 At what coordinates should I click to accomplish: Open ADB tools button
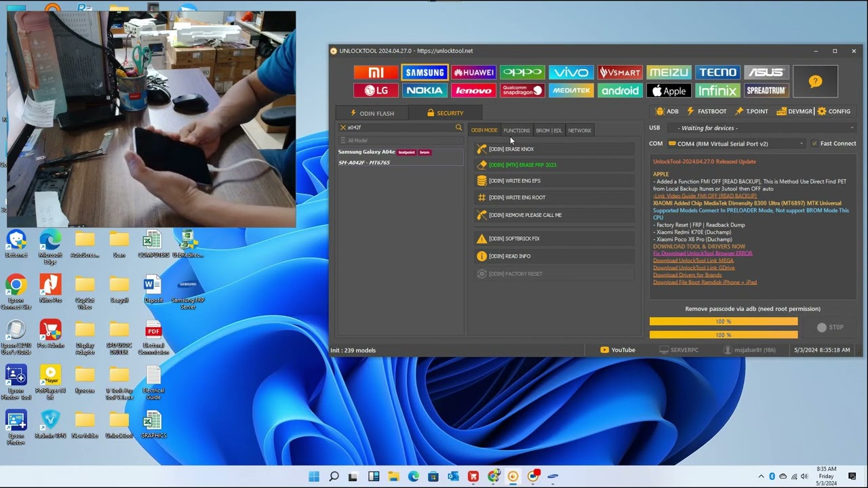667,111
